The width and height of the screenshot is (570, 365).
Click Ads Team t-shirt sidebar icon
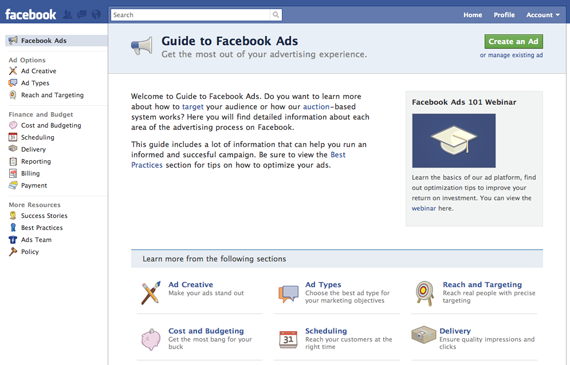coord(13,240)
